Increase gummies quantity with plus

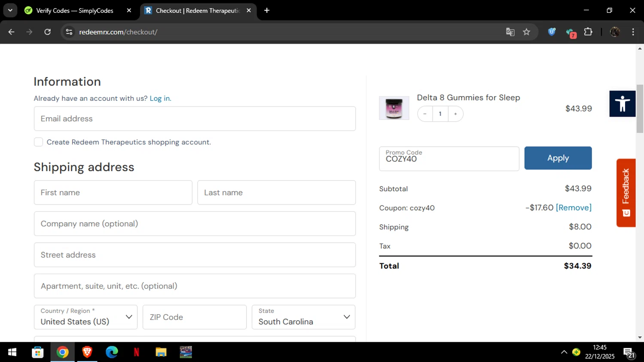(456, 114)
